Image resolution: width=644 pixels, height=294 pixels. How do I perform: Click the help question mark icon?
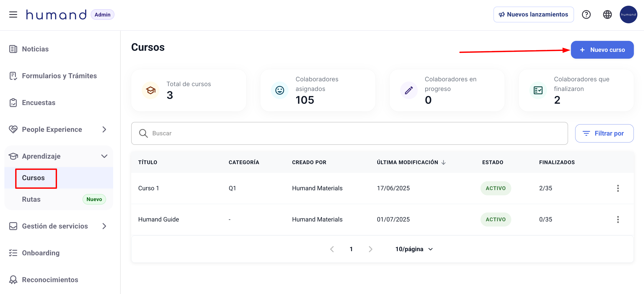click(x=586, y=15)
